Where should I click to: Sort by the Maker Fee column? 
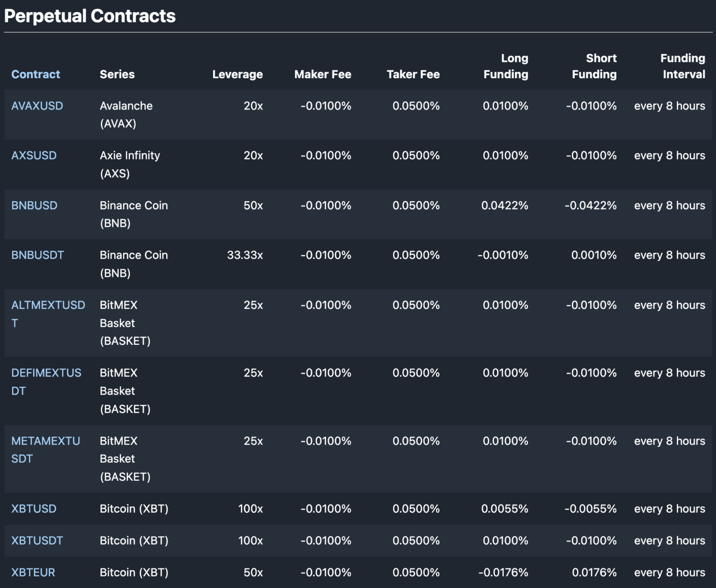[323, 74]
